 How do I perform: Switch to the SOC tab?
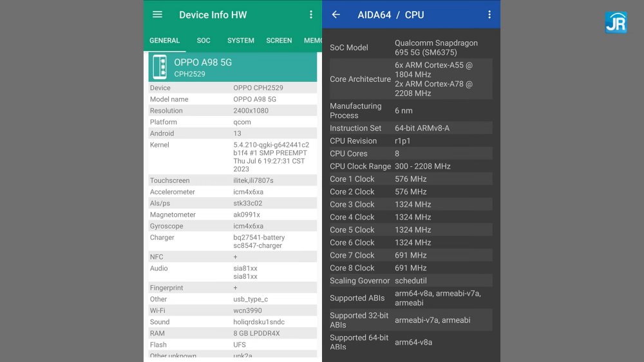204,41
